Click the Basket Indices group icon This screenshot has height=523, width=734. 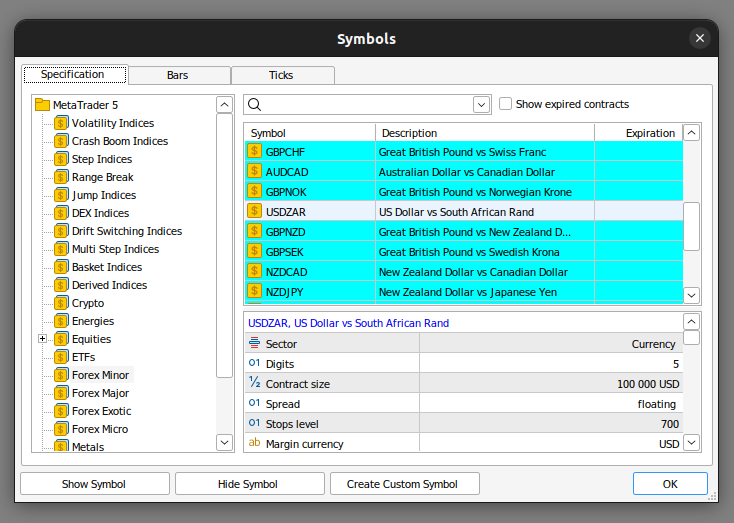pos(61,267)
